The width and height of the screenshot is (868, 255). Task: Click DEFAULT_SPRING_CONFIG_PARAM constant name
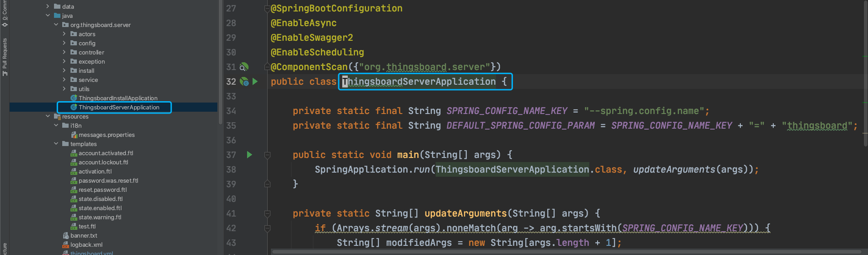521,125
